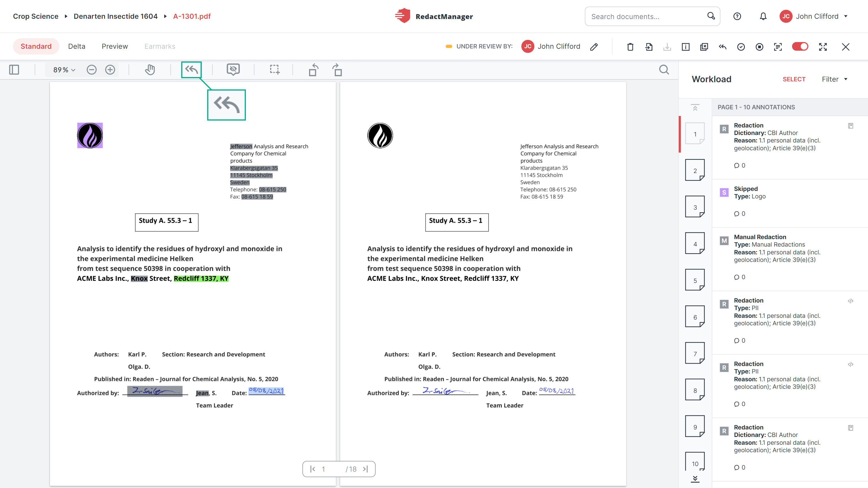
Task: Go to Crop Science breadcrumb
Action: click(x=36, y=16)
